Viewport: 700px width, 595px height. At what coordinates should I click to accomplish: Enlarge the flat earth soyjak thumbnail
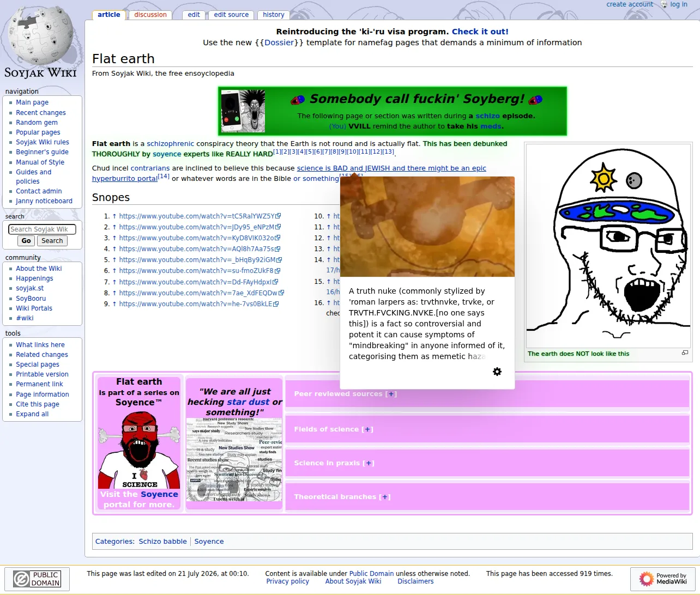pos(685,353)
